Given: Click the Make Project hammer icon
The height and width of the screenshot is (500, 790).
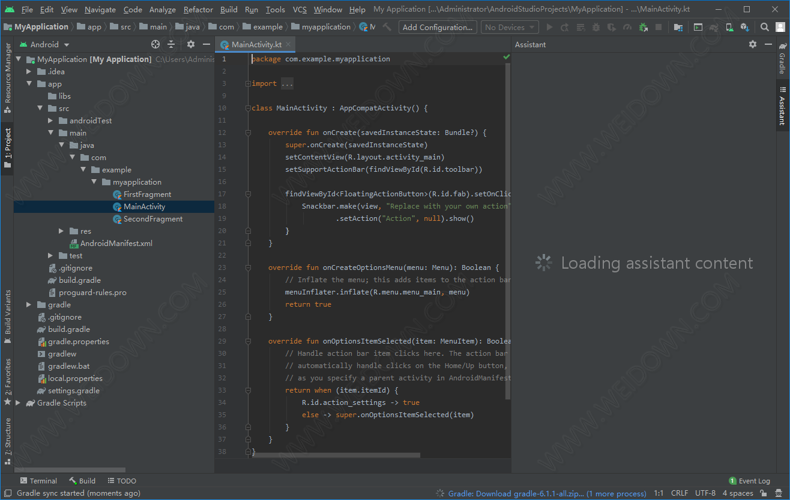Looking at the screenshot, I should coord(387,27).
